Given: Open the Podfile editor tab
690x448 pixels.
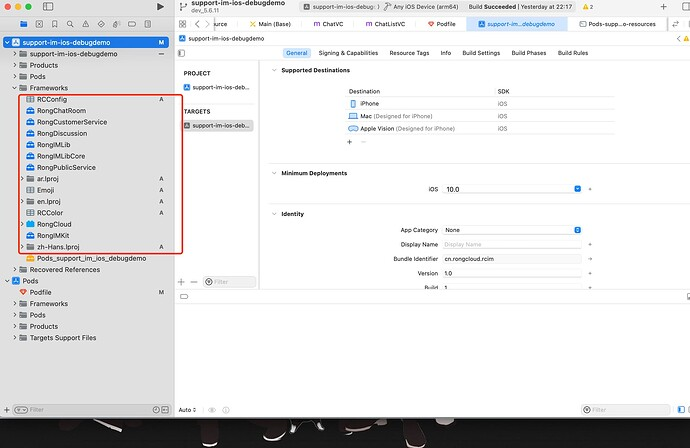Looking at the screenshot, I should tap(442, 24).
